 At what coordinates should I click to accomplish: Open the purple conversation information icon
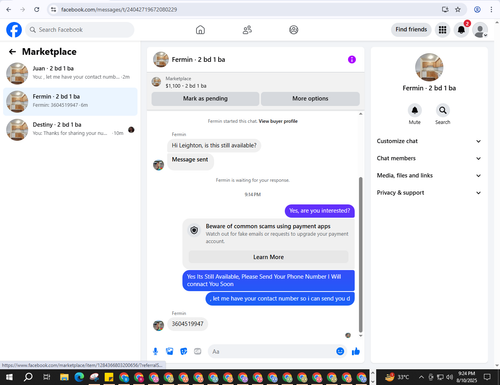point(352,59)
